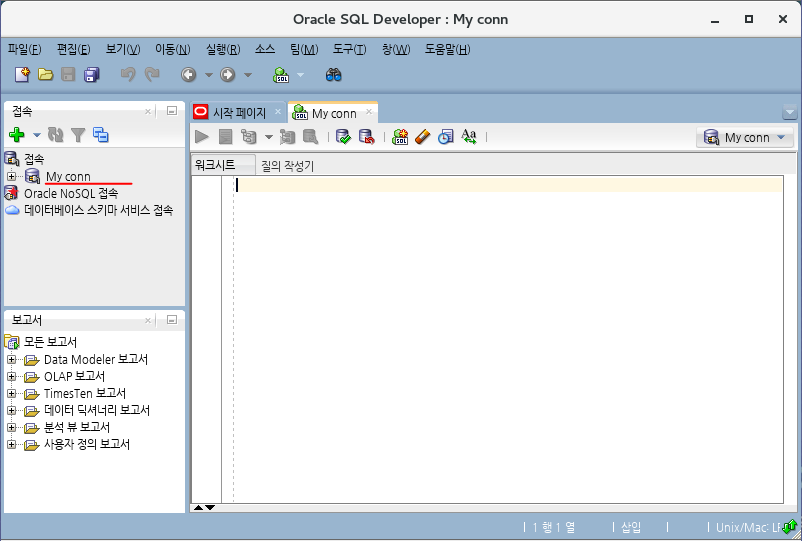The height and width of the screenshot is (541, 802).
Task: Click the Explain Plan icon
Action: click(x=249, y=137)
